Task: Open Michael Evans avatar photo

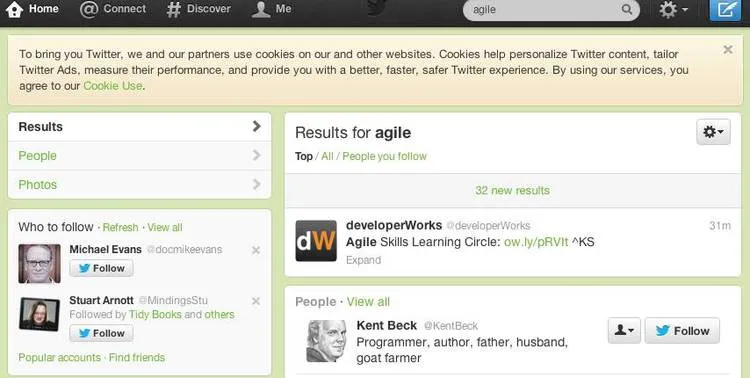Action: 40,264
